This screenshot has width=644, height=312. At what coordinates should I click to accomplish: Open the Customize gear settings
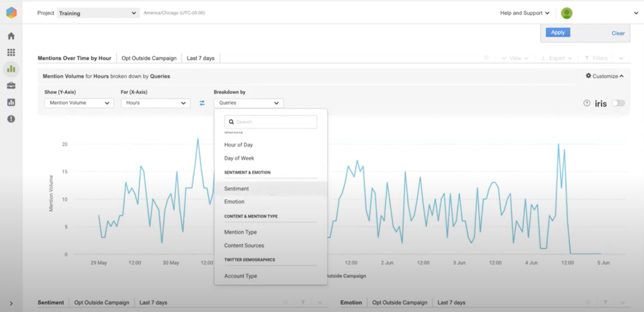(x=603, y=76)
